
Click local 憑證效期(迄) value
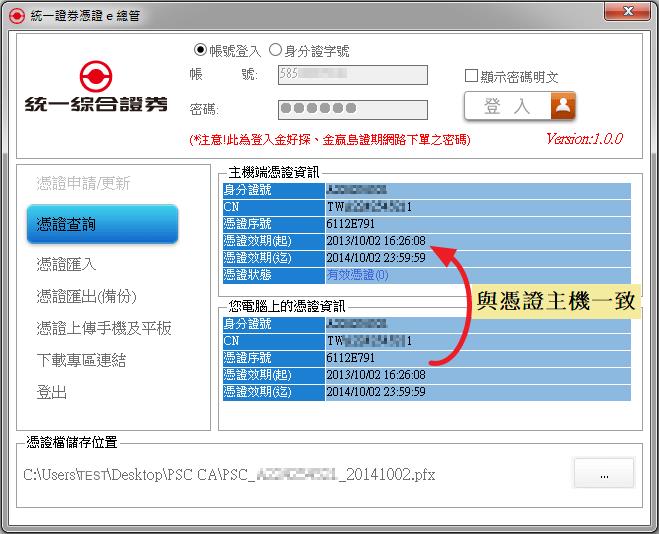click(x=376, y=392)
